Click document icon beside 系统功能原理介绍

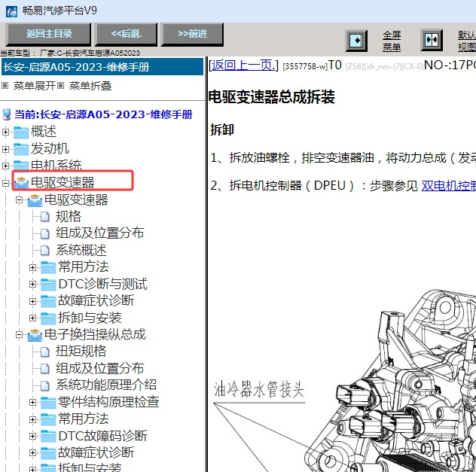45,385
